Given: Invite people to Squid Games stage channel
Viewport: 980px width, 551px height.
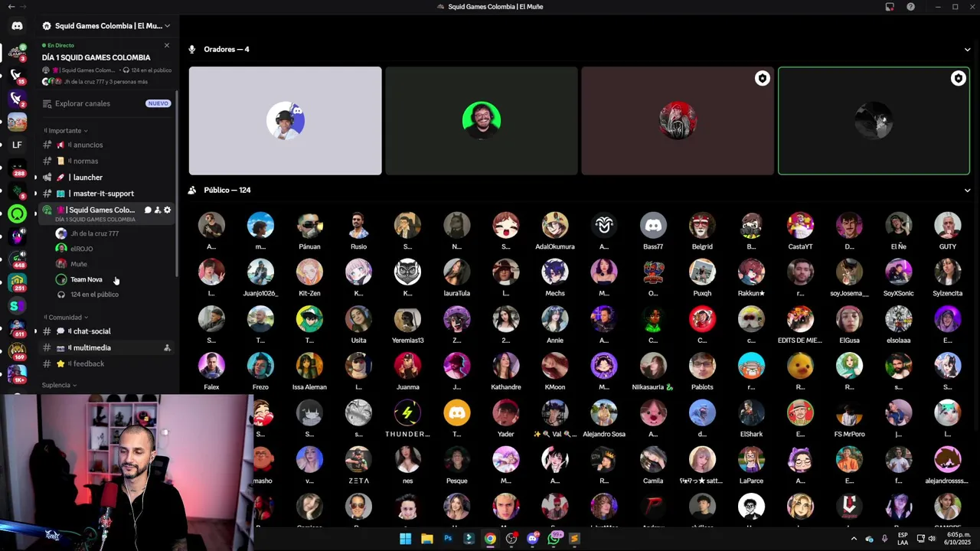Looking at the screenshot, I should tap(158, 210).
